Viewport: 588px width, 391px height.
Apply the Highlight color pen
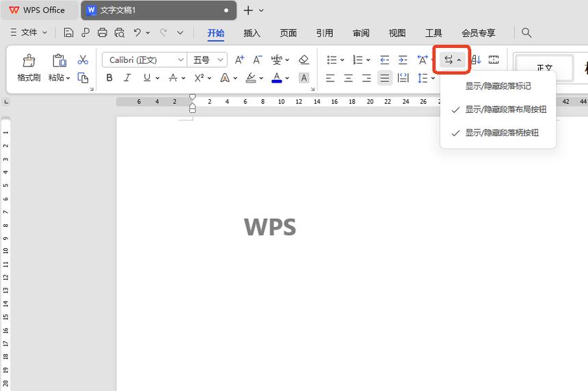tap(251, 78)
